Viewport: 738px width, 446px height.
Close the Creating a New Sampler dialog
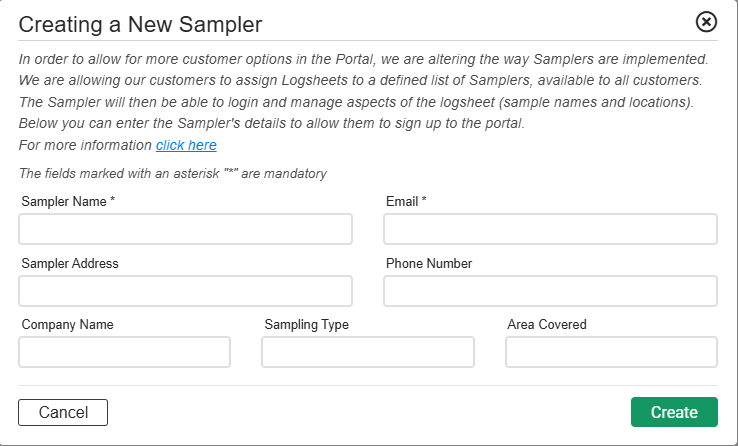pos(706,22)
